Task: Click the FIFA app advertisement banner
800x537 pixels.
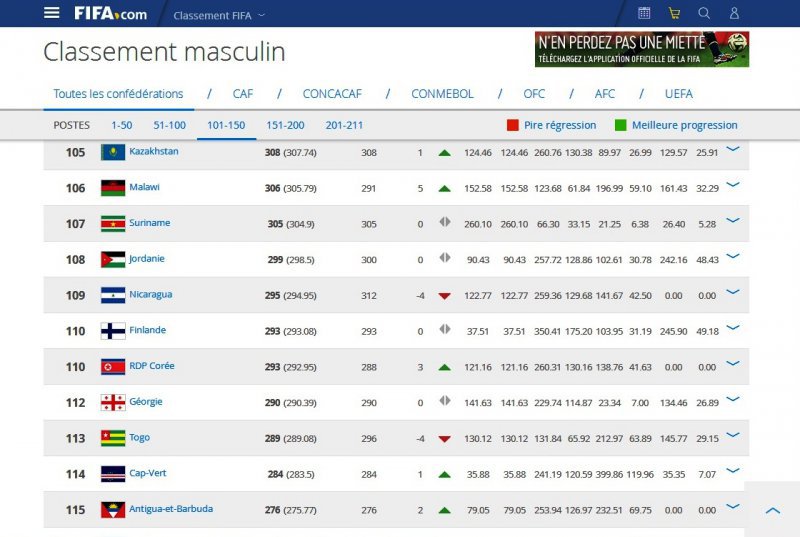Action: 641,49
